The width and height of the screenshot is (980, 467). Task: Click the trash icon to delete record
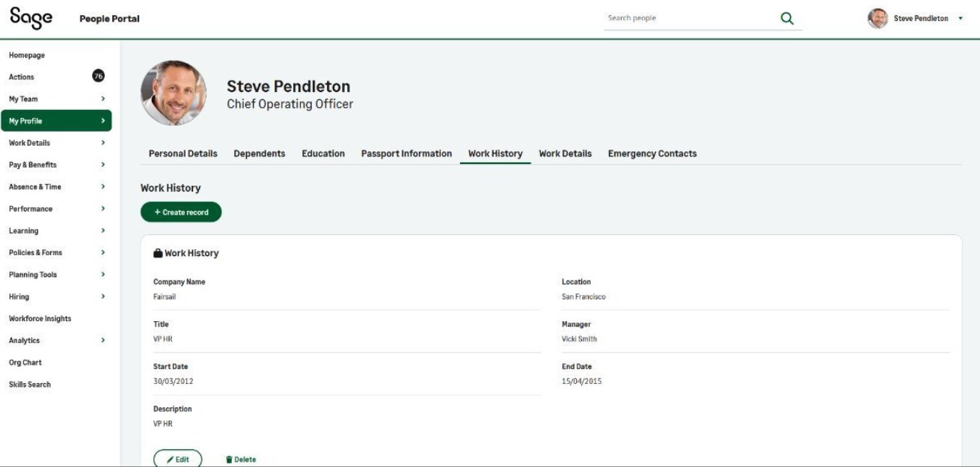pos(229,460)
